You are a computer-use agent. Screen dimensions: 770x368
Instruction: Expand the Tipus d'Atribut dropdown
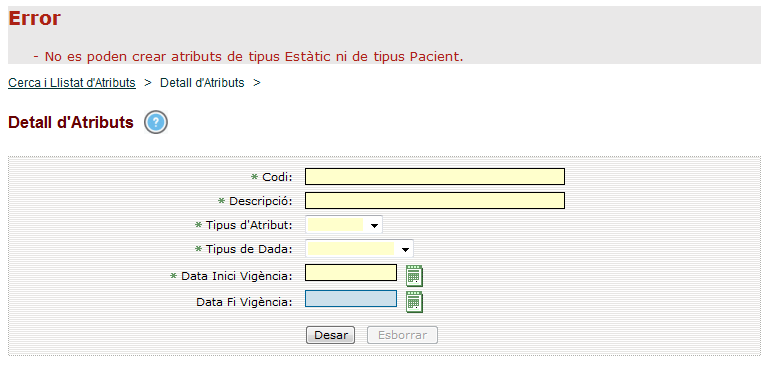pos(344,225)
